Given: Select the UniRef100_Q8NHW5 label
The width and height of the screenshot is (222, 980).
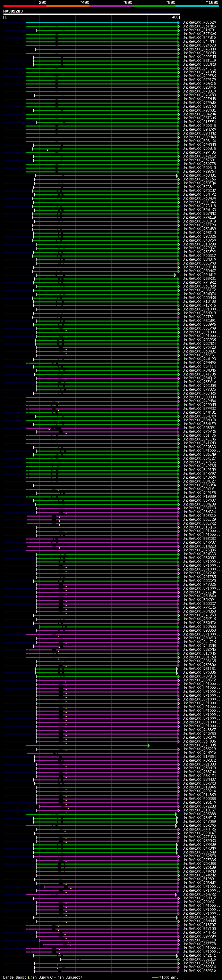Looking at the screenshot, I should pos(199,921).
